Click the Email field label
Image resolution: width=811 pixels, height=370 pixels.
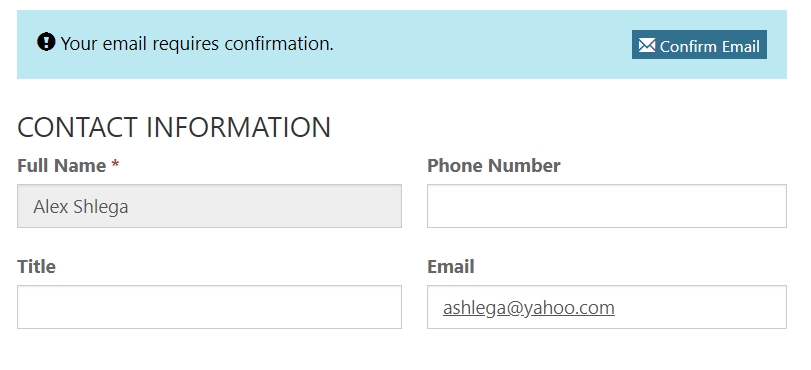coord(451,267)
